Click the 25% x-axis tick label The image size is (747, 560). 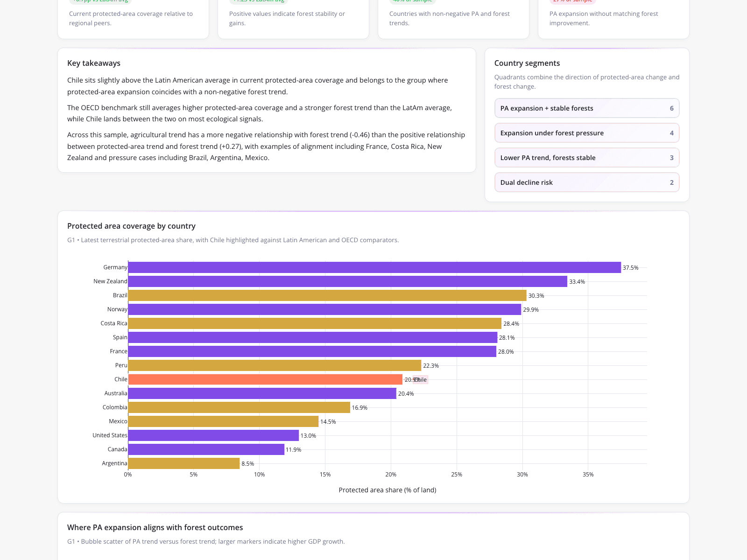point(457,475)
